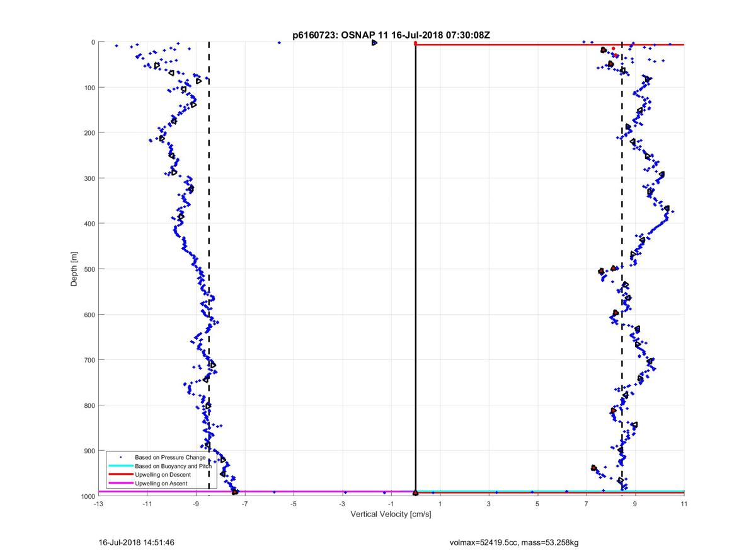Click the depth axis tick label "700"
Image resolution: width=756 pixels, height=558 pixels.
click(89, 360)
